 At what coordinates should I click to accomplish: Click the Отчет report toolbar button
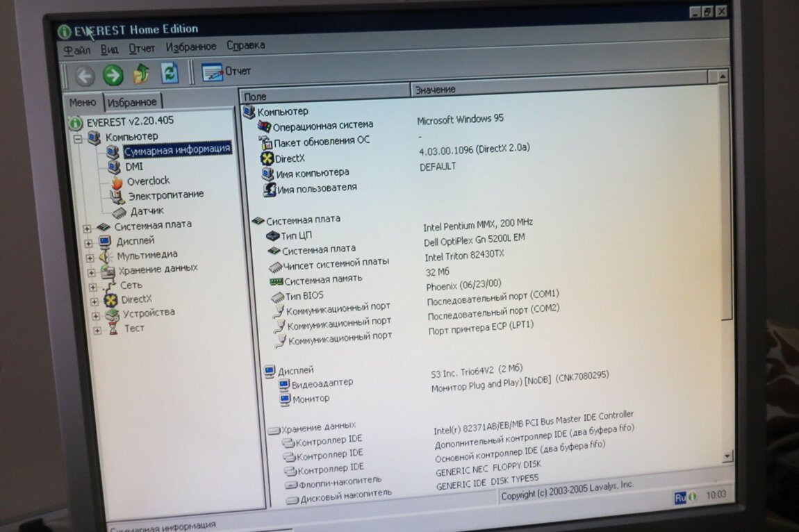[x=226, y=71]
